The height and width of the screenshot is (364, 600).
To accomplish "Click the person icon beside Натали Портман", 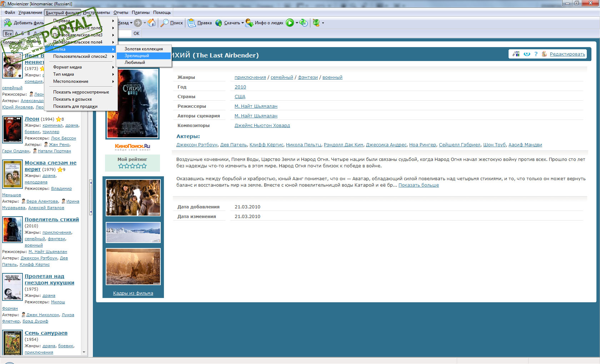I will pos(35,151).
